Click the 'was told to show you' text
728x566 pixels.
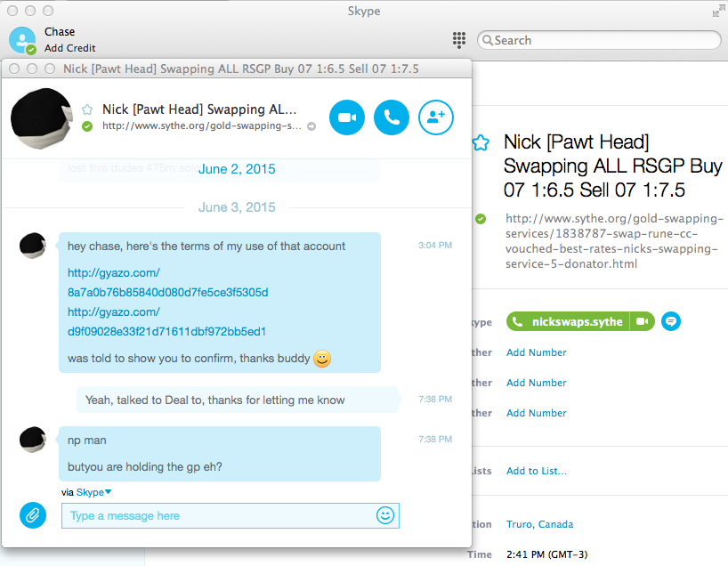189,359
